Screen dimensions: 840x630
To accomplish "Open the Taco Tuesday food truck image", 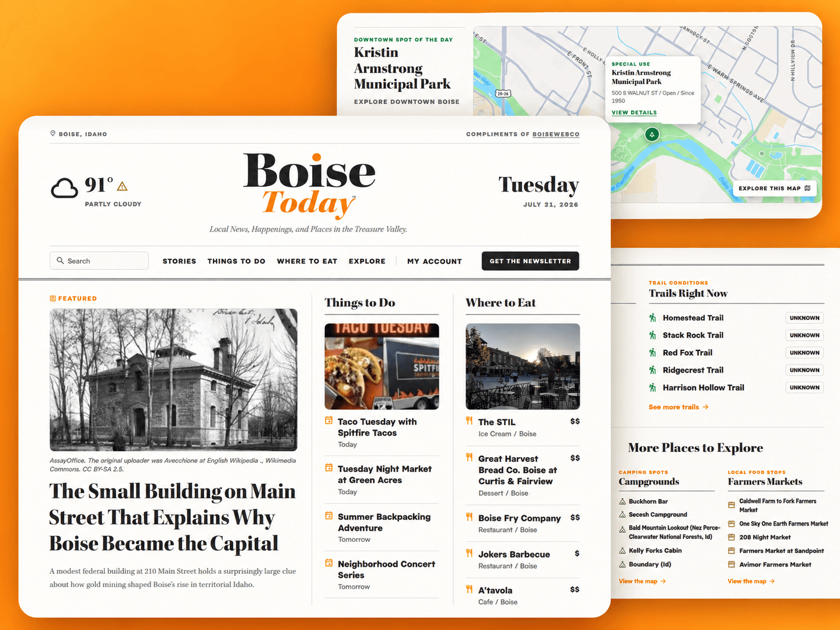I will [382, 366].
